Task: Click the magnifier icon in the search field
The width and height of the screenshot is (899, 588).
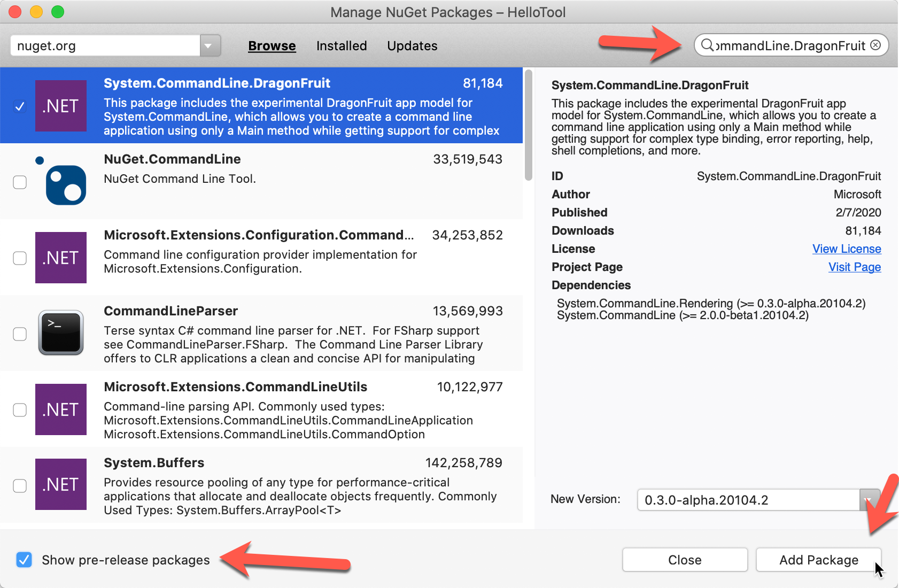Action: click(708, 45)
